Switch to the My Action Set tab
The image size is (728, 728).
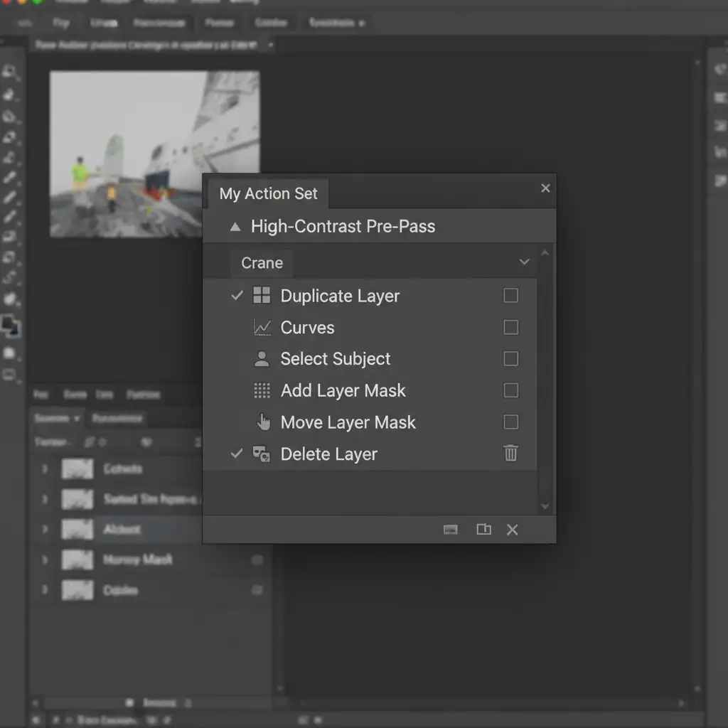point(268,193)
